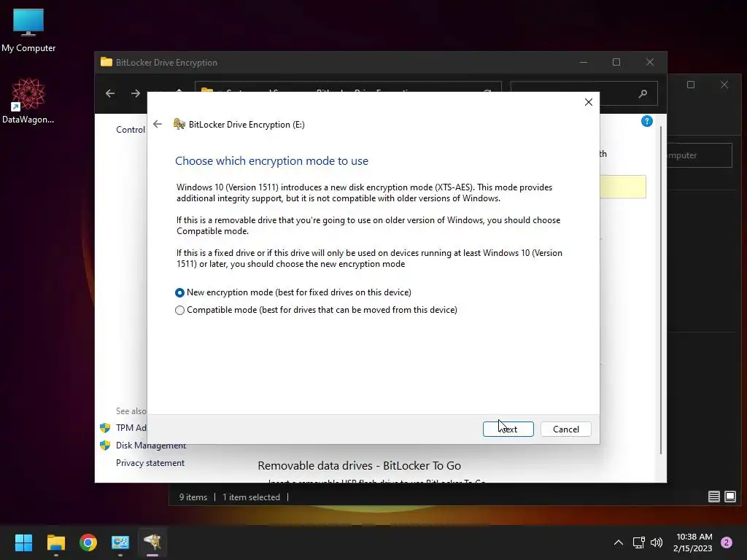Viewport: 747px width, 560px height.
Task: Select Compatible mode radio button
Action: [179, 310]
